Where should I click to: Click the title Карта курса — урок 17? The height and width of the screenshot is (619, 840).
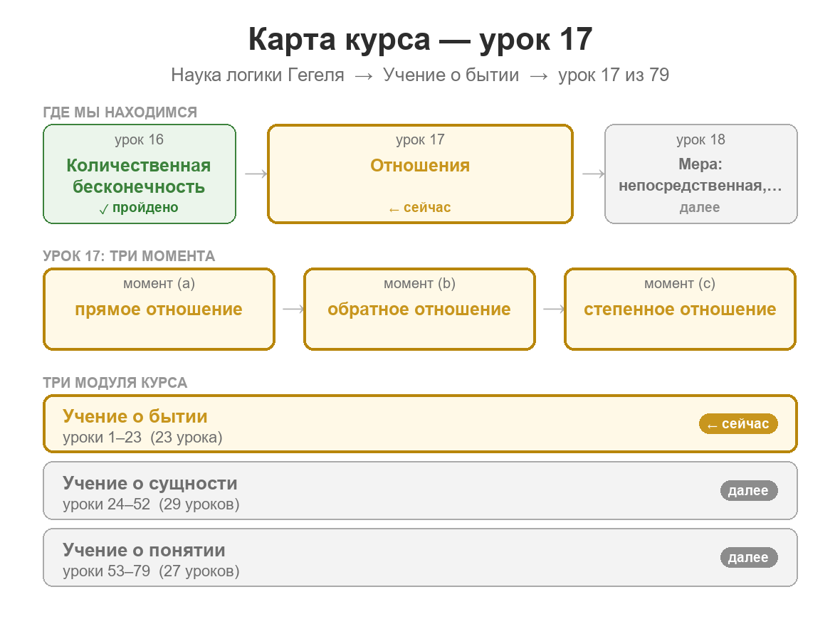420,39
